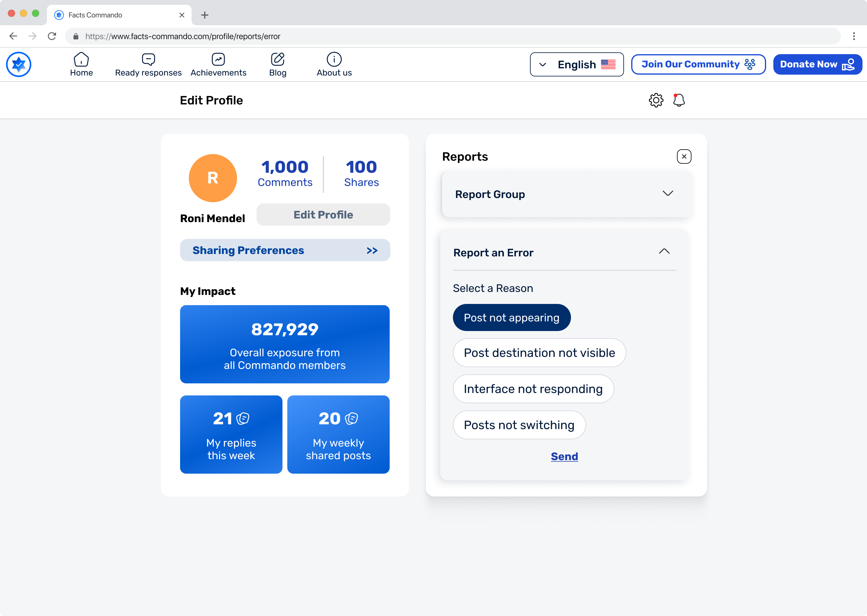867x616 pixels.
Task: Open the Blog page
Action: coord(278,64)
